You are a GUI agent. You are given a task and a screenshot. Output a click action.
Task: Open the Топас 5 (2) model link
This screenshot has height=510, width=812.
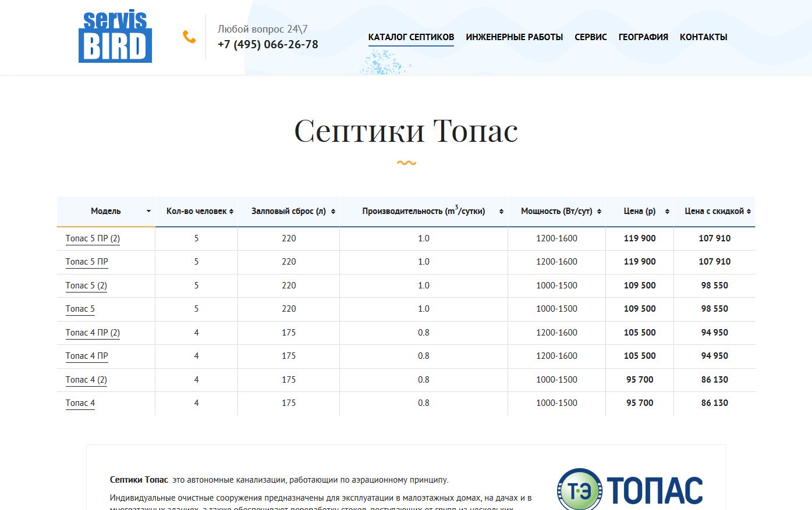point(86,286)
